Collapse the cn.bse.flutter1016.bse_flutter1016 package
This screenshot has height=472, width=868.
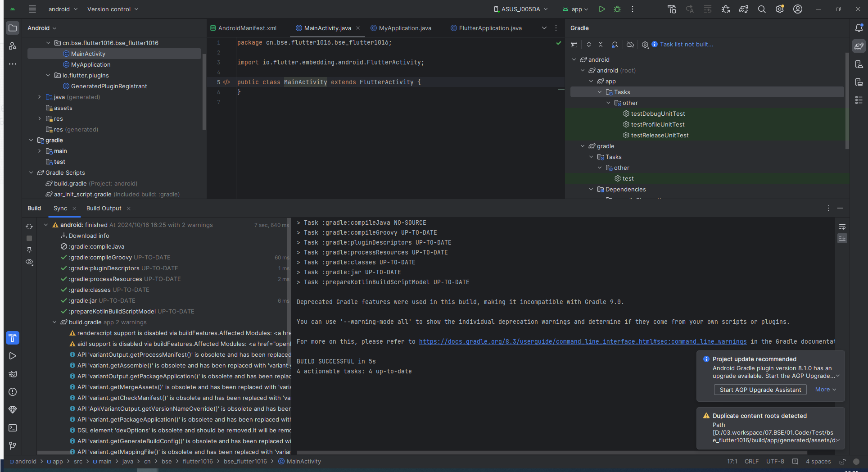tap(48, 43)
